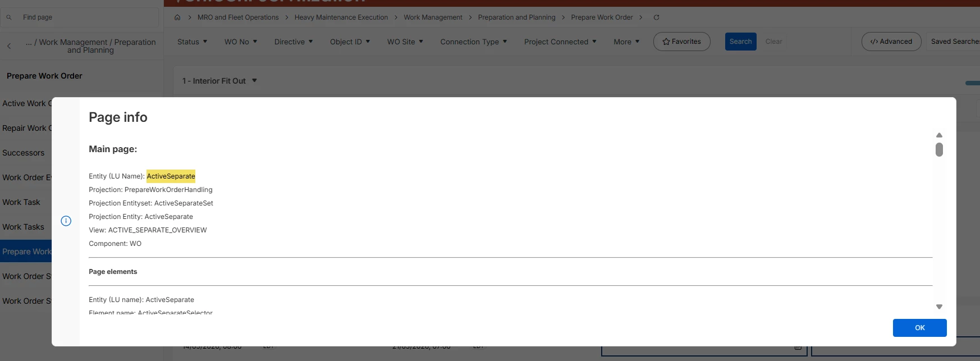Select Work Task in the sidebar
980x361 pixels.
[21, 202]
